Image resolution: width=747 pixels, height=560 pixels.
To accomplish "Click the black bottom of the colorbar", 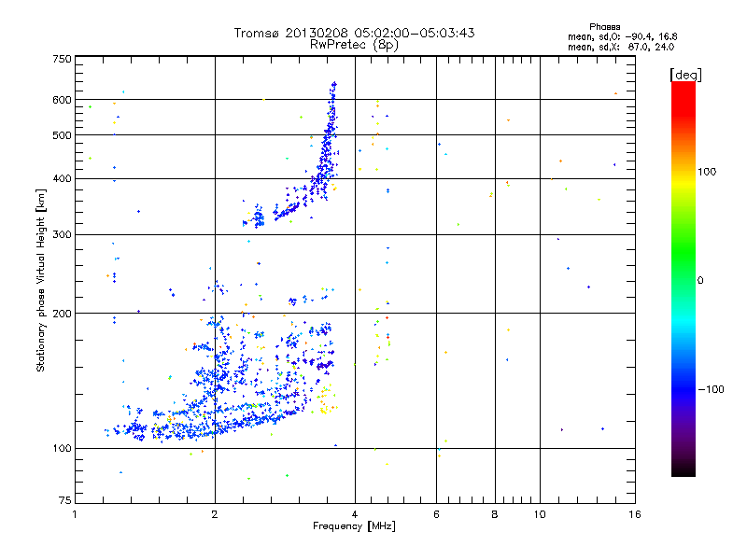I will 684,469.
